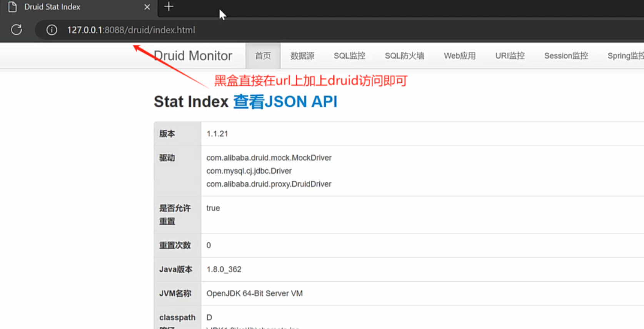Click the 是否允许重置 value true
The width and height of the screenshot is (644, 329).
213,208
